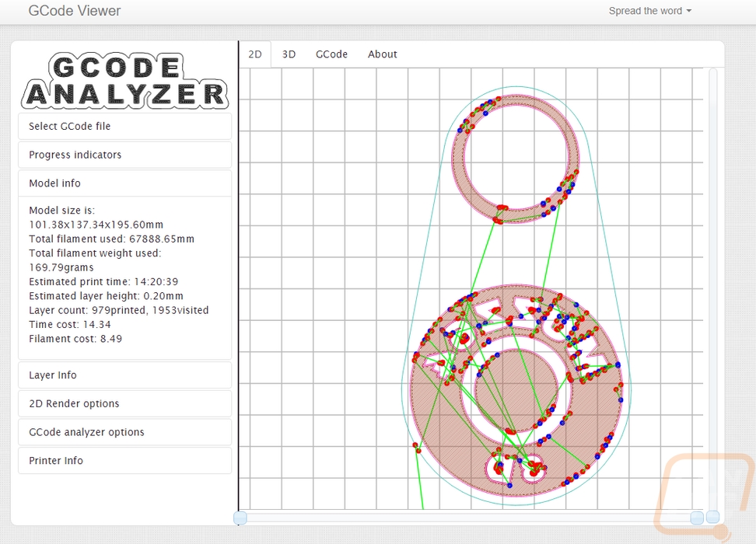756x544 pixels.
Task: Click the GCode Analyzer logo
Action: coord(125,81)
